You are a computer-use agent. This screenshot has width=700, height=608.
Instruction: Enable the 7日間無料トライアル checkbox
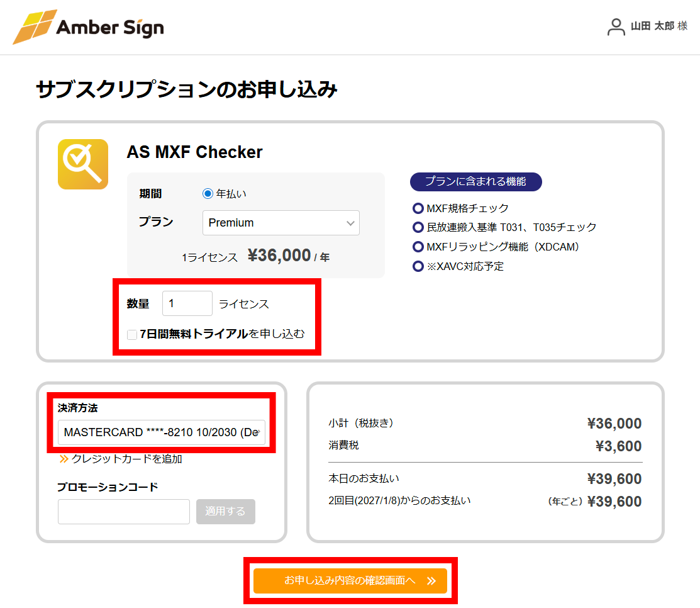pos(132,334)
